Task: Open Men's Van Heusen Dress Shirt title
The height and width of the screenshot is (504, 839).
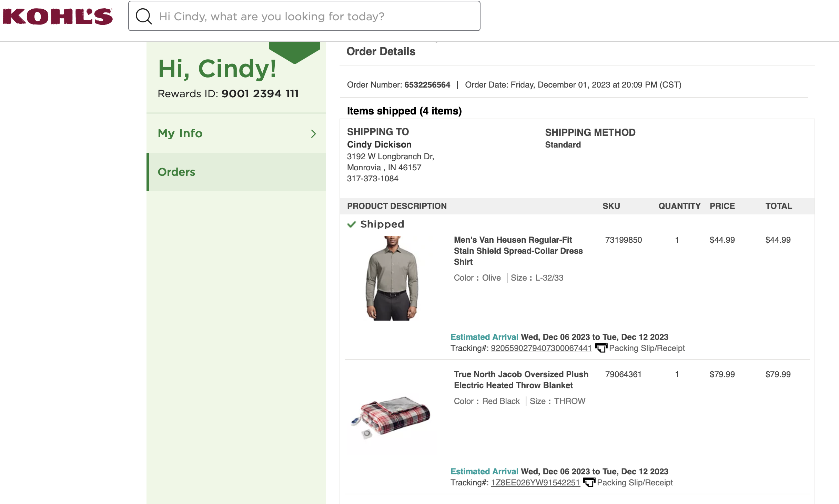Action: pyautogui.click(x=518, y=251)
